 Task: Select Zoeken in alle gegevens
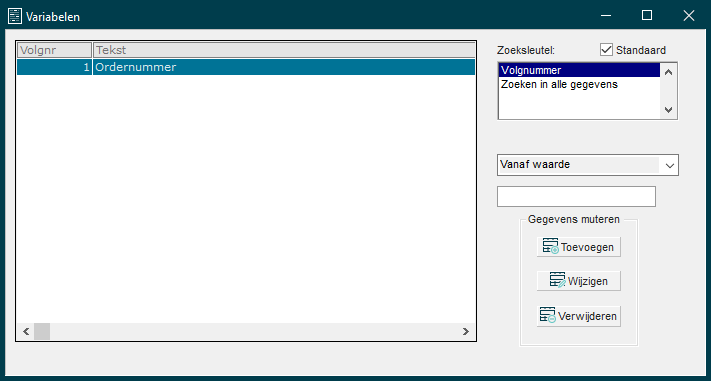click(x=579, y=84)
